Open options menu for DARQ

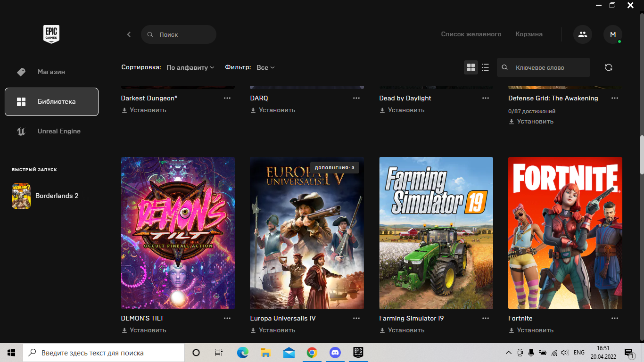pos(356,98)
